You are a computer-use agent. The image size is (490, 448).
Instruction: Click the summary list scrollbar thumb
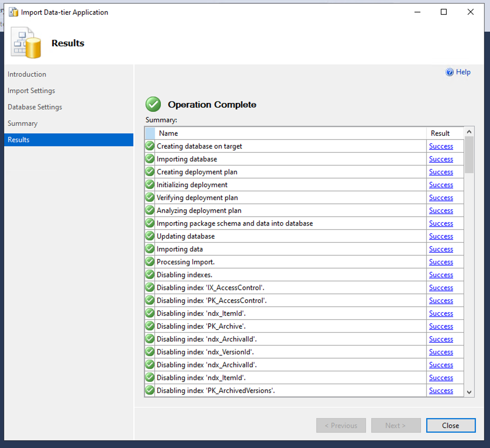point(469,155)
